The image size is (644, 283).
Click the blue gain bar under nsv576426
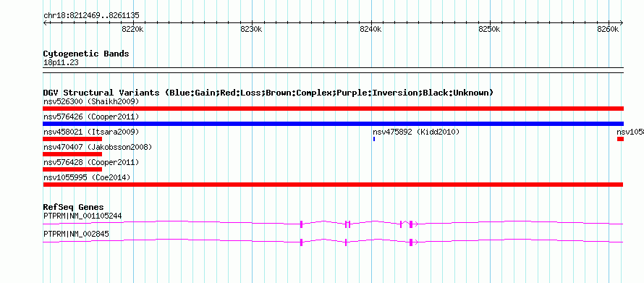point(333,124)
